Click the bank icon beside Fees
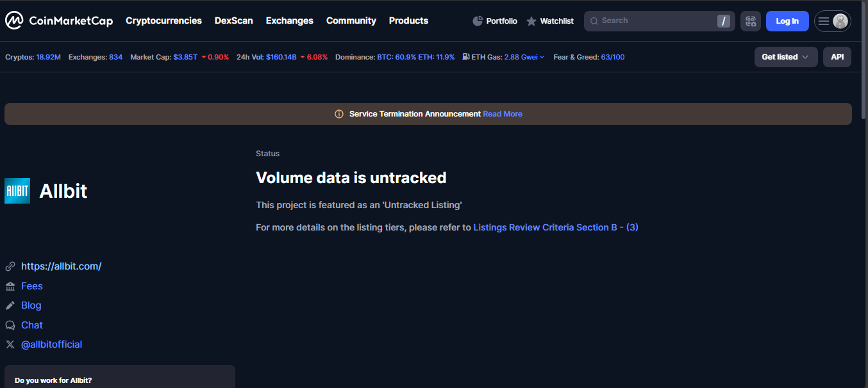Screen dimensions: 868x388 click(x=10, y=286)
